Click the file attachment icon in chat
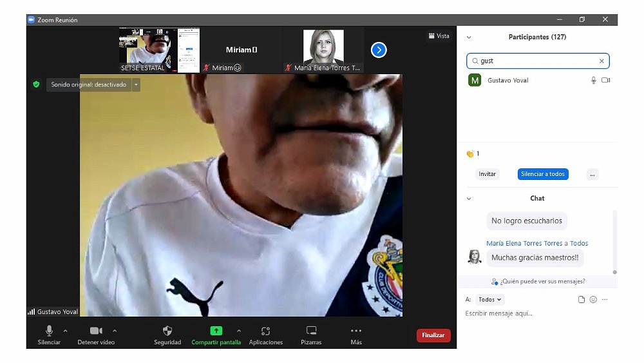The image size is (644, 363). (x=581, y=300)
